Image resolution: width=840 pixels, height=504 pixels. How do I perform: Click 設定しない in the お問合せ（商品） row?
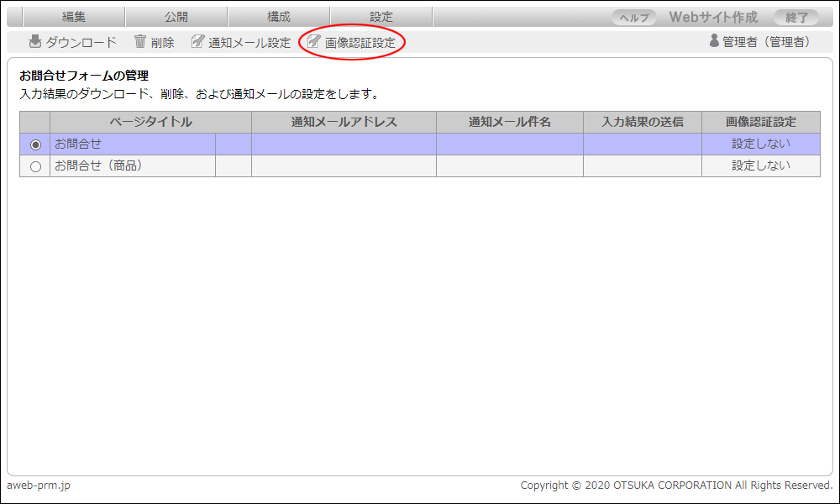[760, 165]
